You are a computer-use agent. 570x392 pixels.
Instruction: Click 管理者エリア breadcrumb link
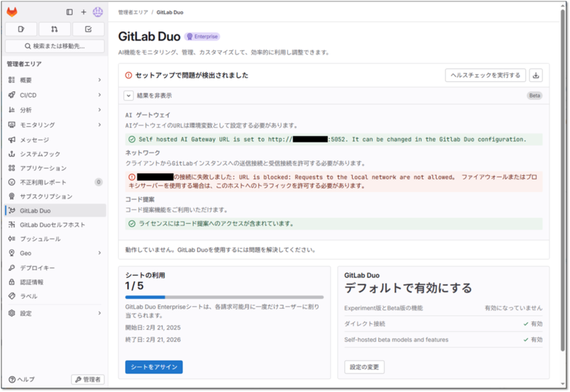coord(133,12)
